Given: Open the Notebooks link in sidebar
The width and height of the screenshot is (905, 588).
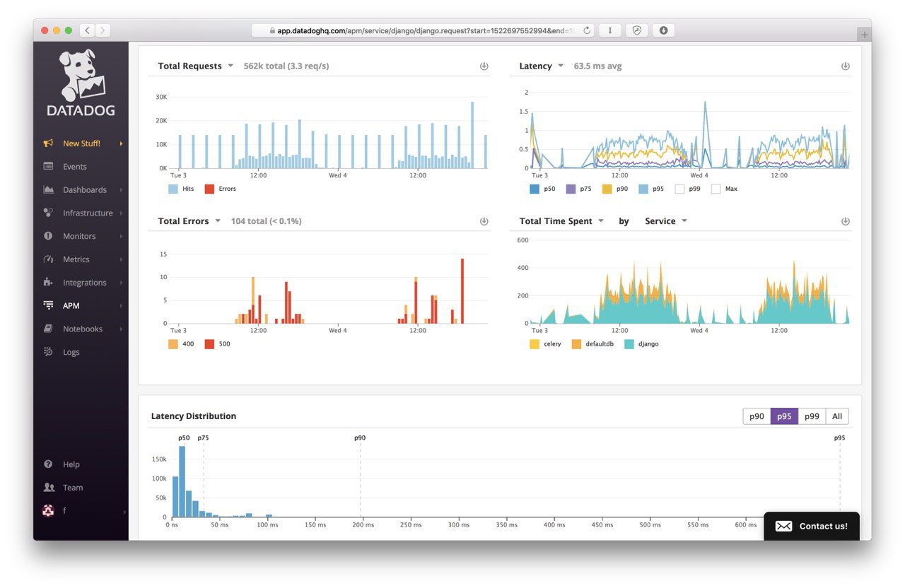Looking at the screenshot, I should (83, 329).
